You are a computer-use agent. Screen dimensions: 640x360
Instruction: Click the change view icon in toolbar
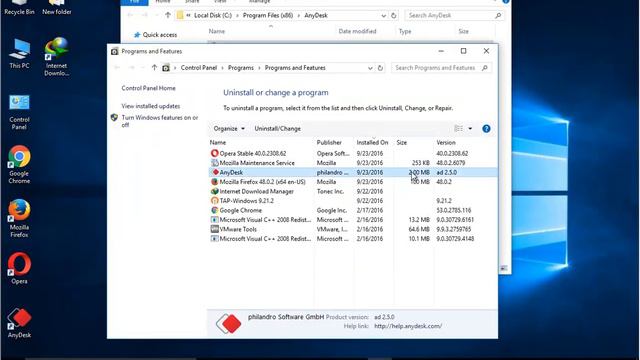459,129
